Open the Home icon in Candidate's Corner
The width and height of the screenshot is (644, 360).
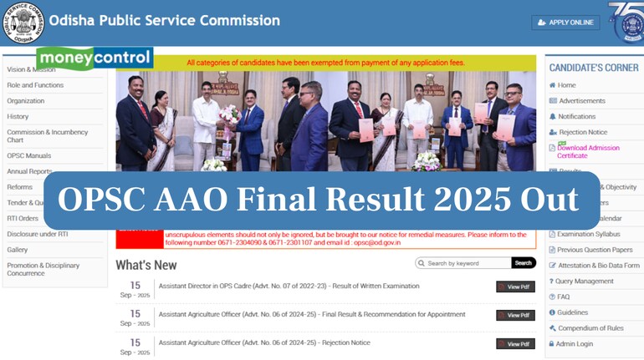[x=552, y=85]
